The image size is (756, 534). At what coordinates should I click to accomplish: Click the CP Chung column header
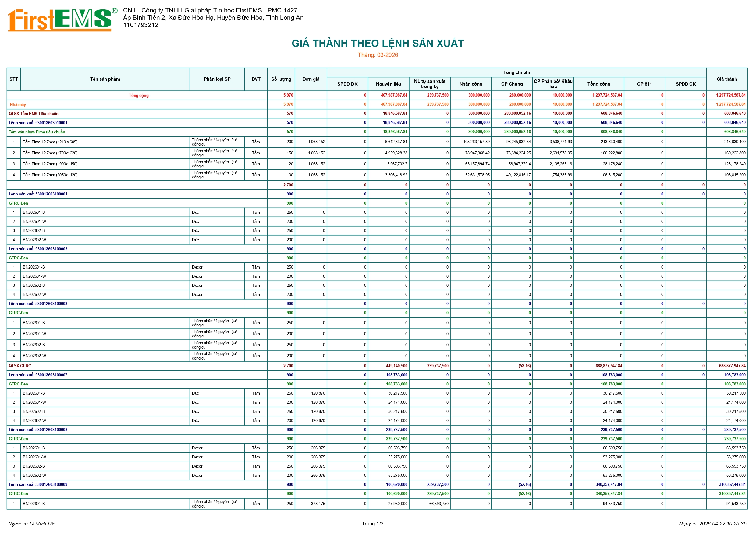pos(512,84)
